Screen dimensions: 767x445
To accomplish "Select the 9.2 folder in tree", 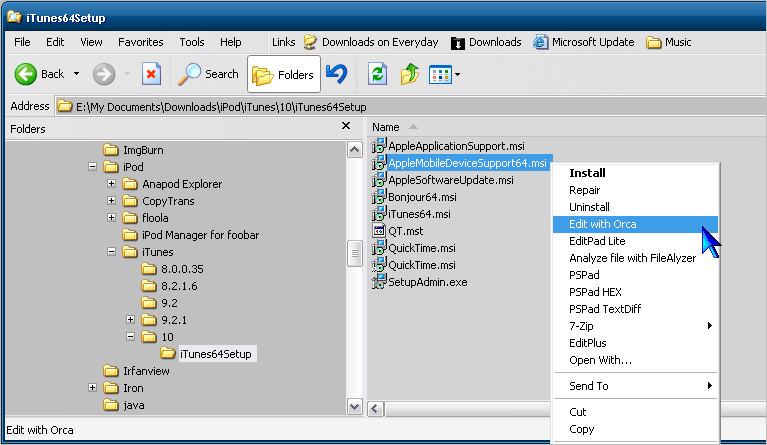I will [x=159, y=303].
